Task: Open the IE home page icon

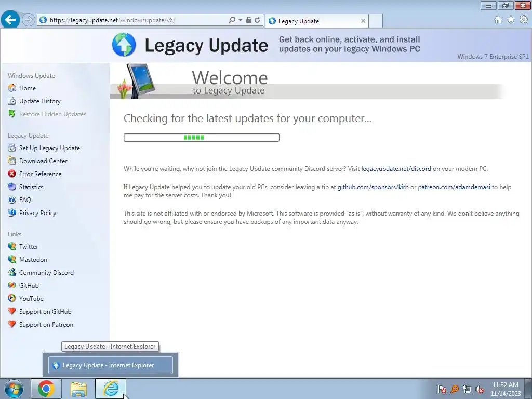Action: pos(498,20)
